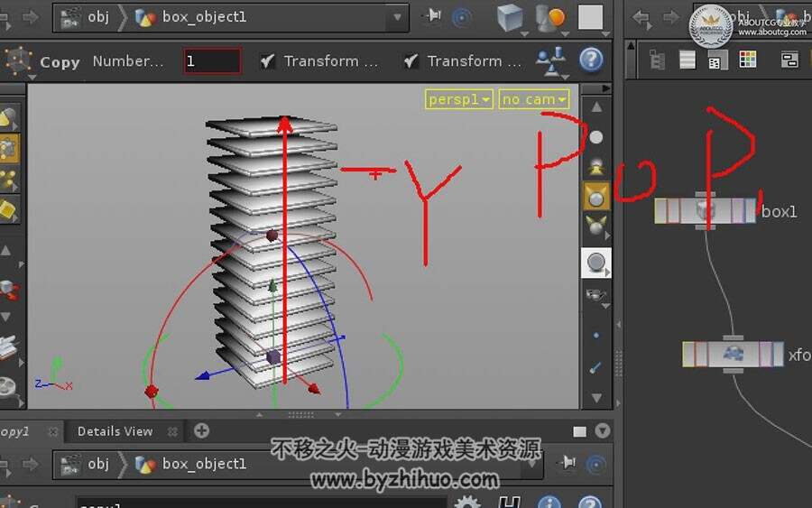Viewport: 812px width, 508px height.
Task: Click the box with red arrows tool icon
Action: pos(9,290)
